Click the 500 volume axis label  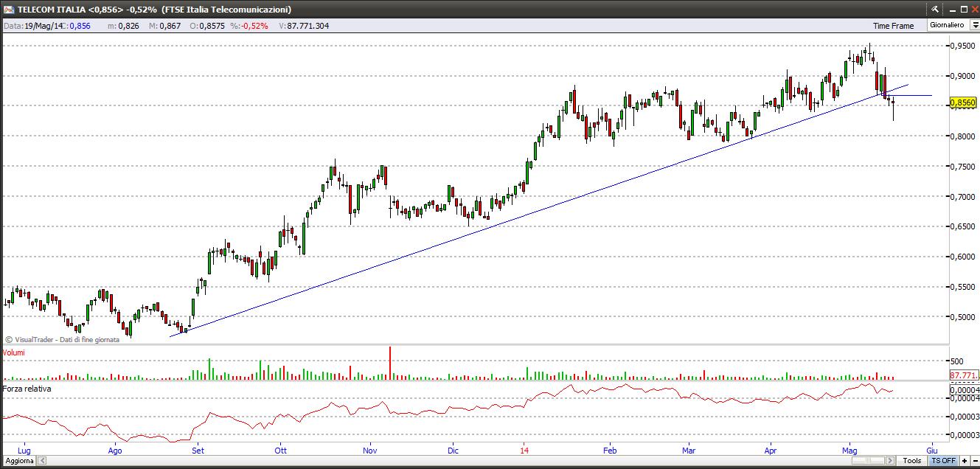[959, 361]
